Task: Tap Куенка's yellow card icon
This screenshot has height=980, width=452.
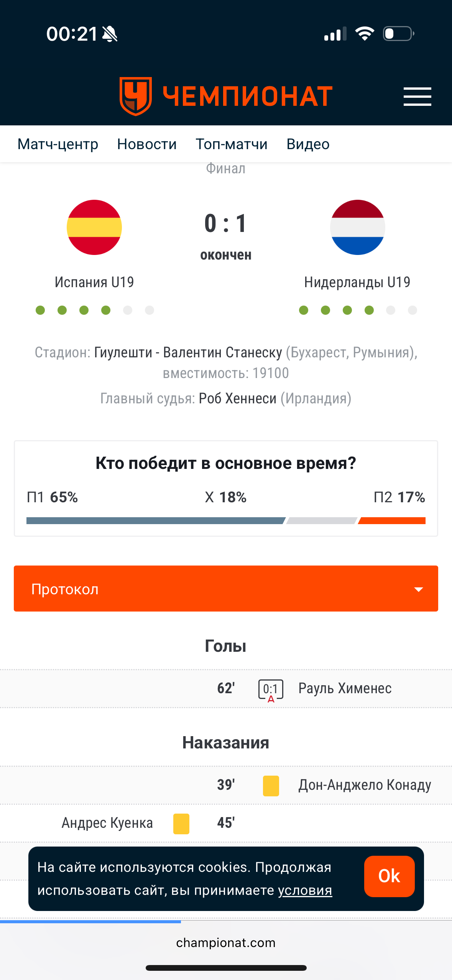Action: [x=181, y=824]
